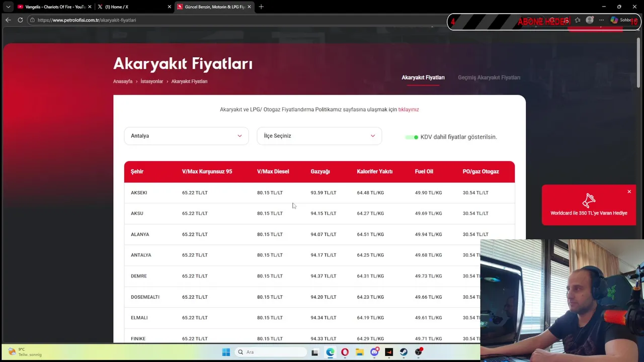The width and height of the screenshot is (644, 362).
Task: Open Worldcard ile 350 TL'ye Varan Hediye offer
Action: [x=589, y=213]
